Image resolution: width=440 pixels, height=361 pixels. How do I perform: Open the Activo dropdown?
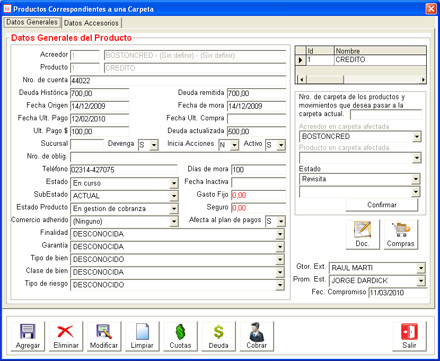[281, 145]
